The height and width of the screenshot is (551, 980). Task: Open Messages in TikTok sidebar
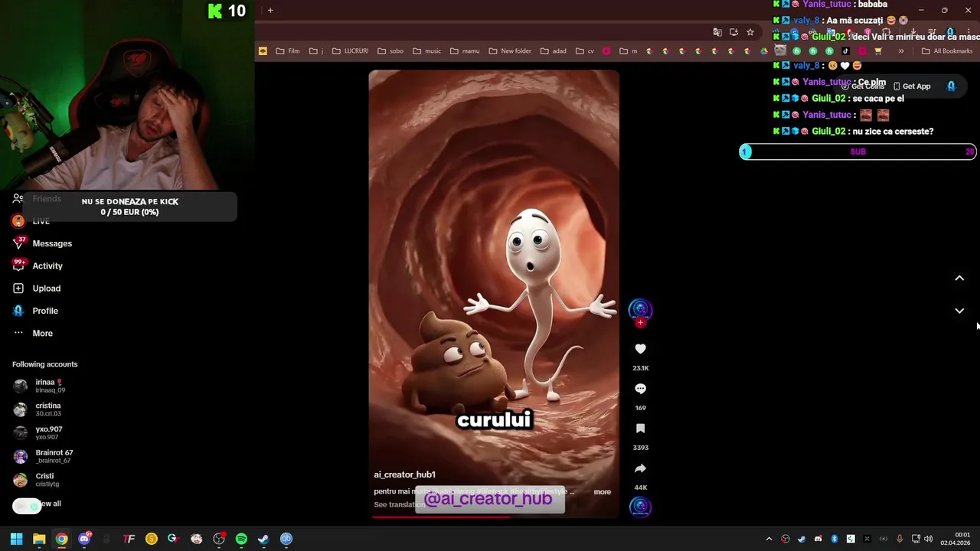click(43, 243)
